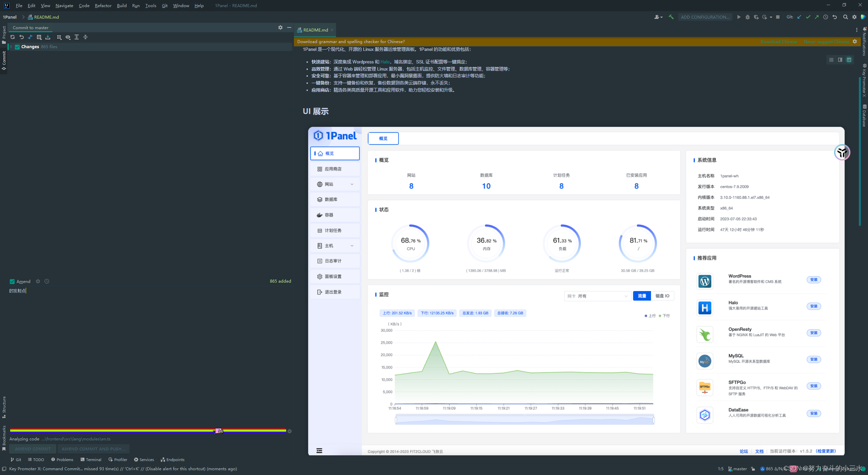
Task: Click the code analysis progress bar
Action: 149,431
